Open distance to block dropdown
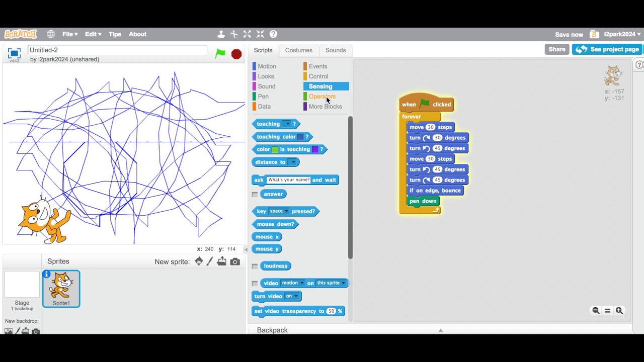 point(293,162)
